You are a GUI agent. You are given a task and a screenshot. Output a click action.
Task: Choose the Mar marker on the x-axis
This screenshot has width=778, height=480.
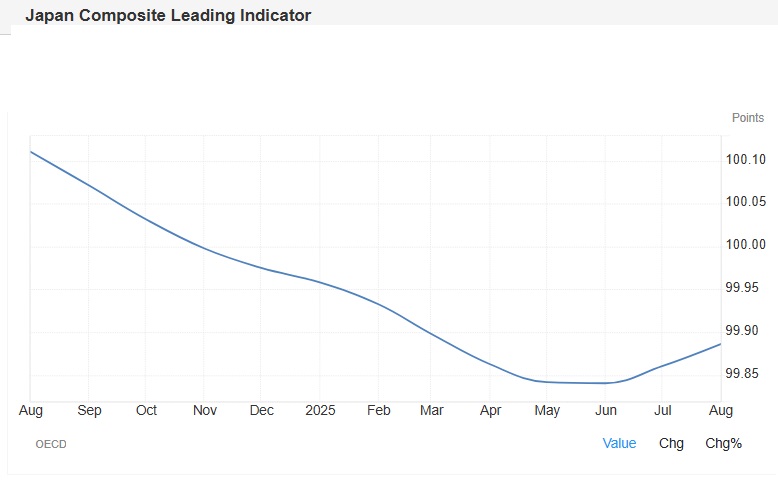pyautogui.click(x=432, y=410)
